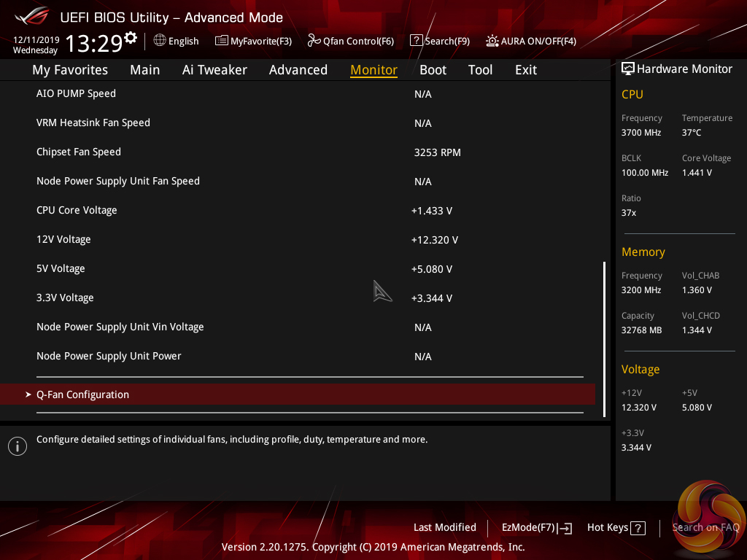Image resolution: width=747 pixels, height=560 pixels.
Task: Click the globe language icon
Action: [x=160, y=41]
